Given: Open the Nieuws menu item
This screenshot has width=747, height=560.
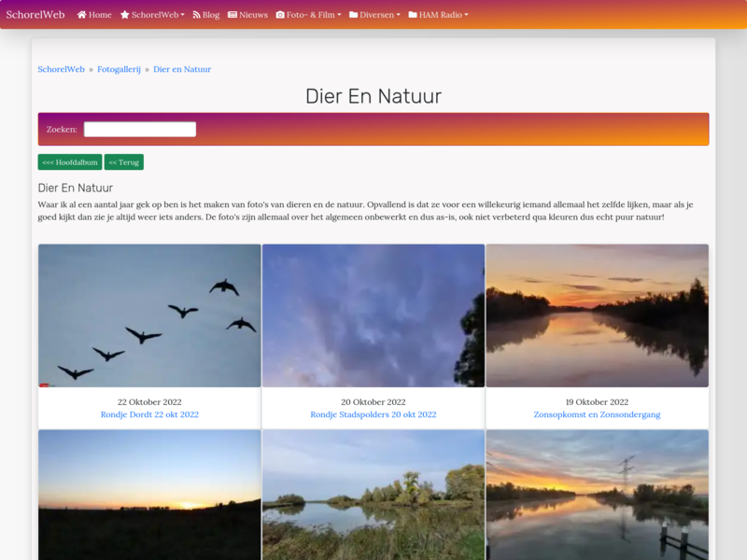Looking at the screenshot, I should pyautogui.click(x=247, y=15).
